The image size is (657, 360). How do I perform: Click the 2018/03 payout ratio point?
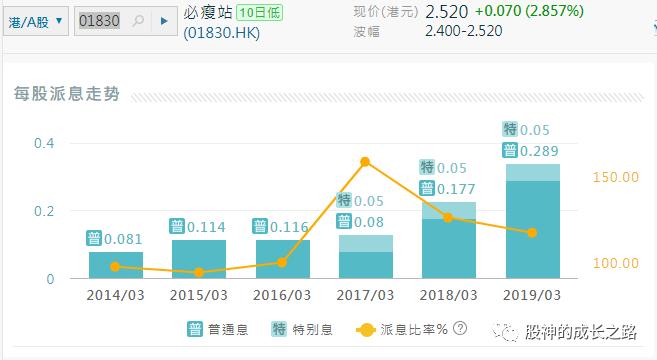click(x=448, y=218)
